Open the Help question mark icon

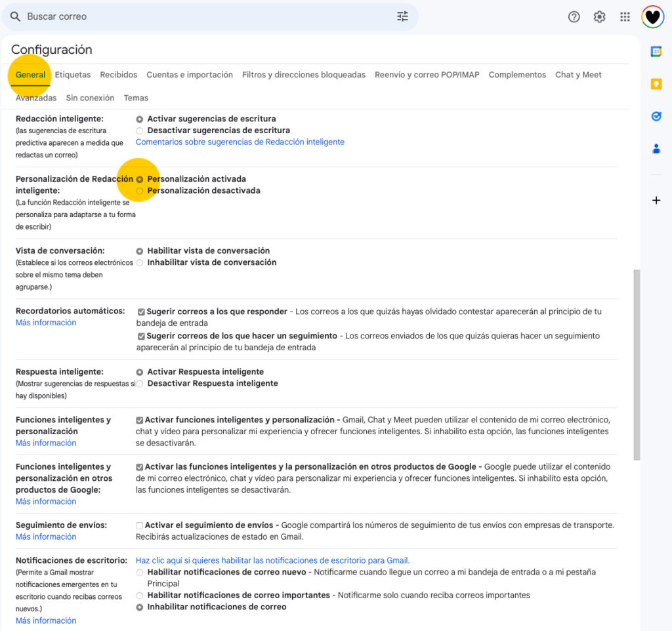(x=574, y=16)
